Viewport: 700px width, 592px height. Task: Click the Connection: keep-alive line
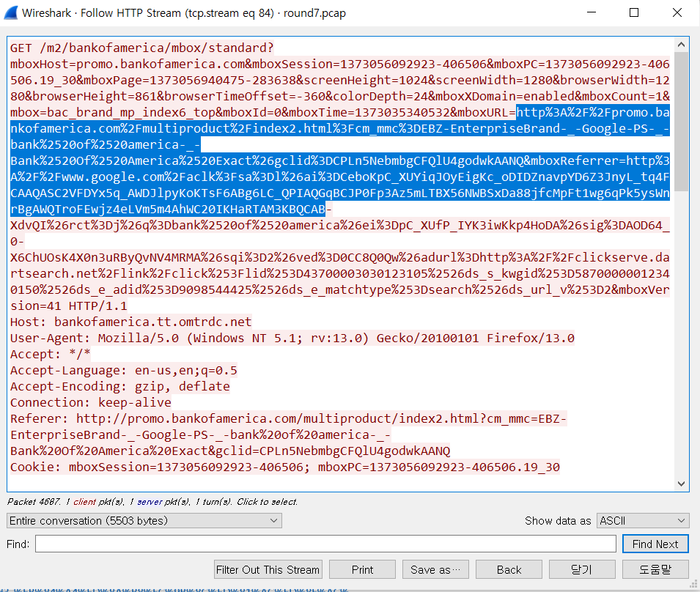coord(91,402)
